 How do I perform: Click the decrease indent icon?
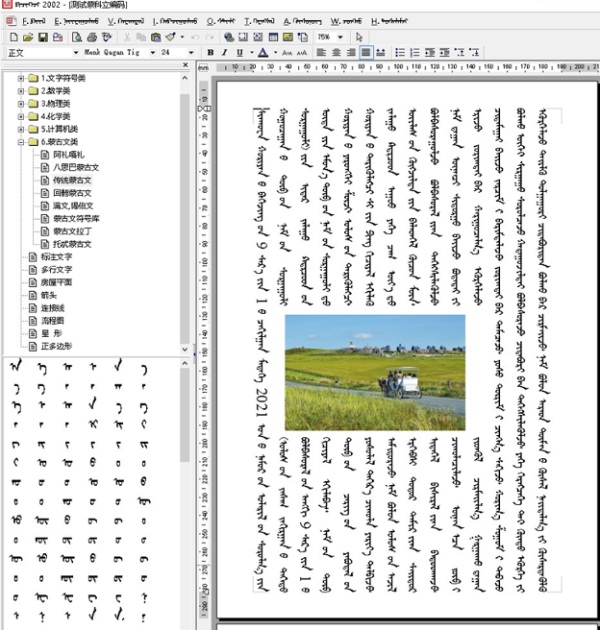(x=430, y=53)
